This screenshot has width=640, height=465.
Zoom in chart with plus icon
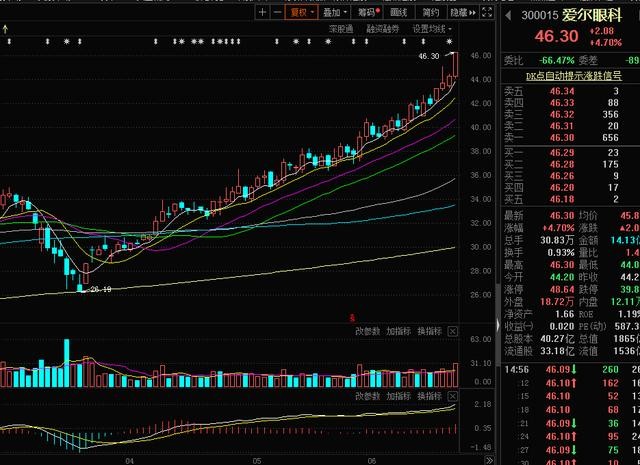click(x=262, y=13)
